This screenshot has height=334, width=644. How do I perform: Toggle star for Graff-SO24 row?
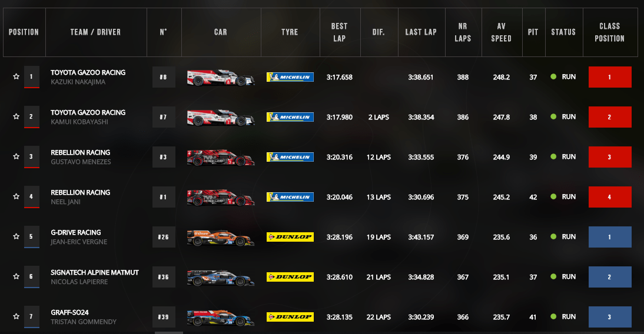point(16,316)
